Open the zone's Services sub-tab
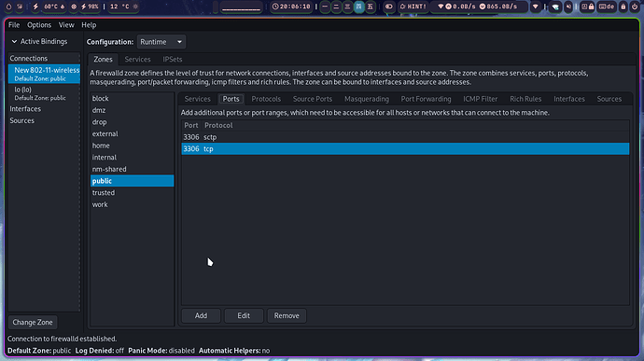The height and width of the screenshot is (361, 644). [x=197, y=99]
